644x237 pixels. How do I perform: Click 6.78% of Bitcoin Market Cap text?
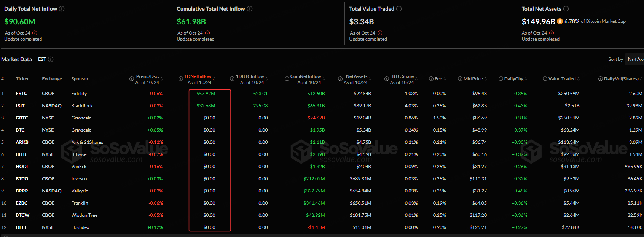595,21
